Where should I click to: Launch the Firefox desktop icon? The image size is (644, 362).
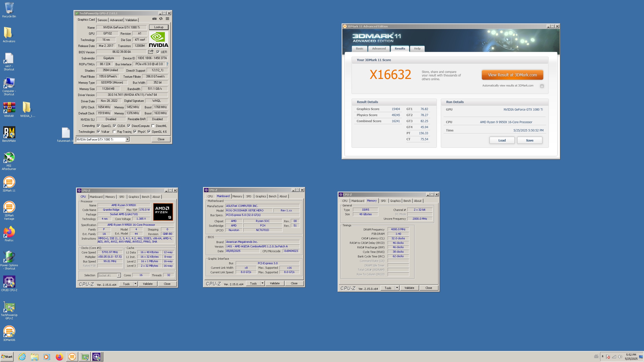click(9, 234)
